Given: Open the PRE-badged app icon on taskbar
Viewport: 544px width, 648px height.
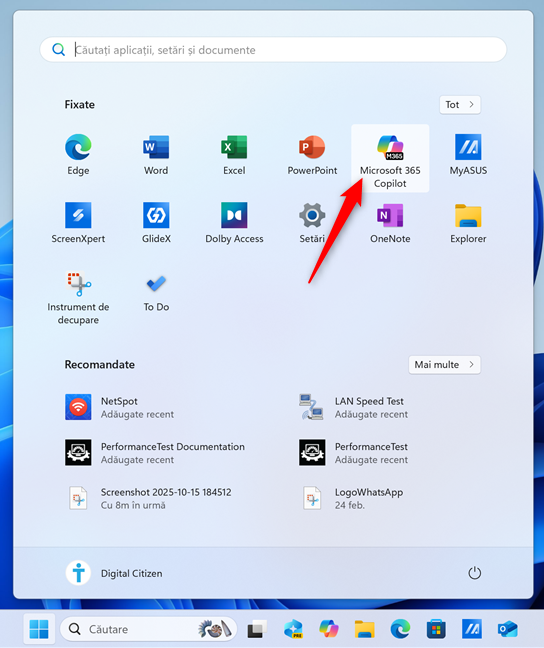Looking at the screenshot, I should point(293,629).
